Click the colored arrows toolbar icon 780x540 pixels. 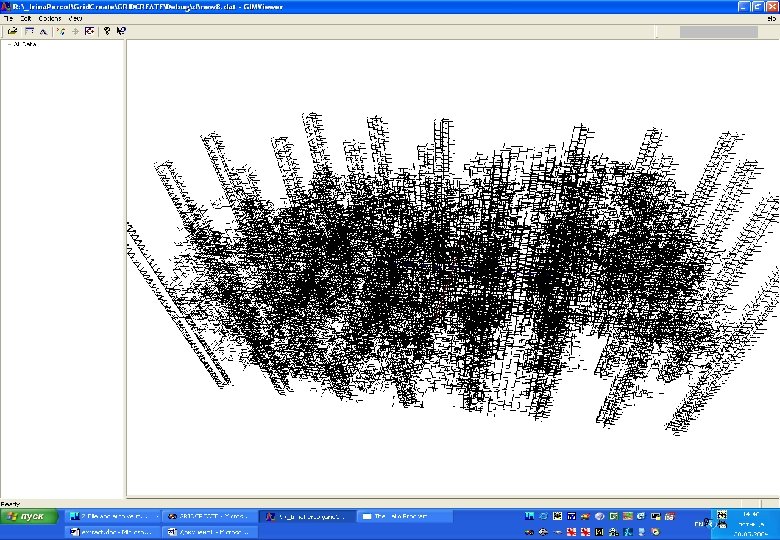pyautogui.click(x=61, y=31)
